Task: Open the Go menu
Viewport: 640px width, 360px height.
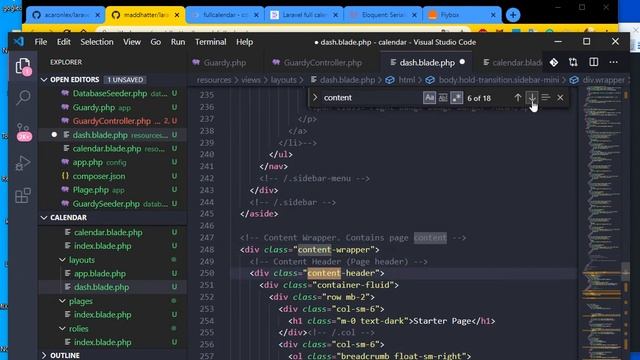Action: (x=156, y=42)
